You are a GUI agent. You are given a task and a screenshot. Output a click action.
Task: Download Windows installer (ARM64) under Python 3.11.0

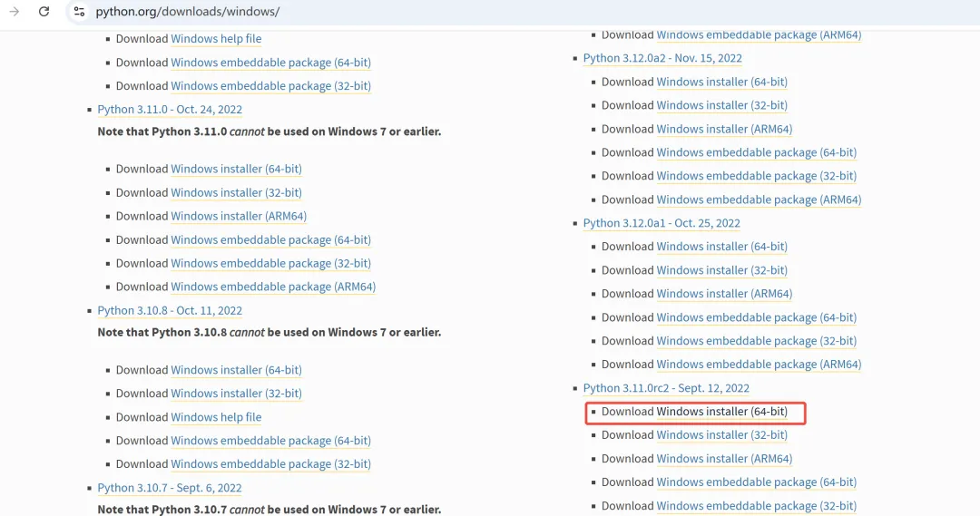click(239, 216)
